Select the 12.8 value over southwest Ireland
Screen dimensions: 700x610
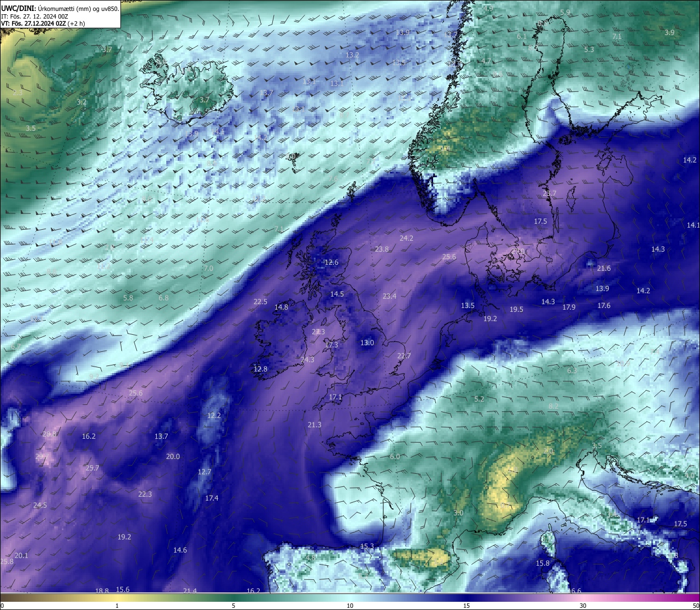pos(260,369)
